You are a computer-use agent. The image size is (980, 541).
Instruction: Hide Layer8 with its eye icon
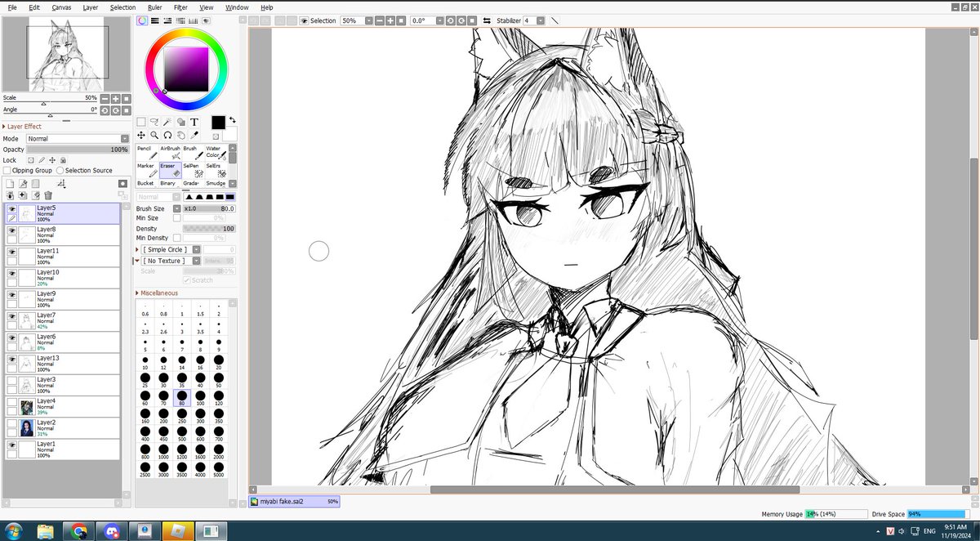pos(12,231)
